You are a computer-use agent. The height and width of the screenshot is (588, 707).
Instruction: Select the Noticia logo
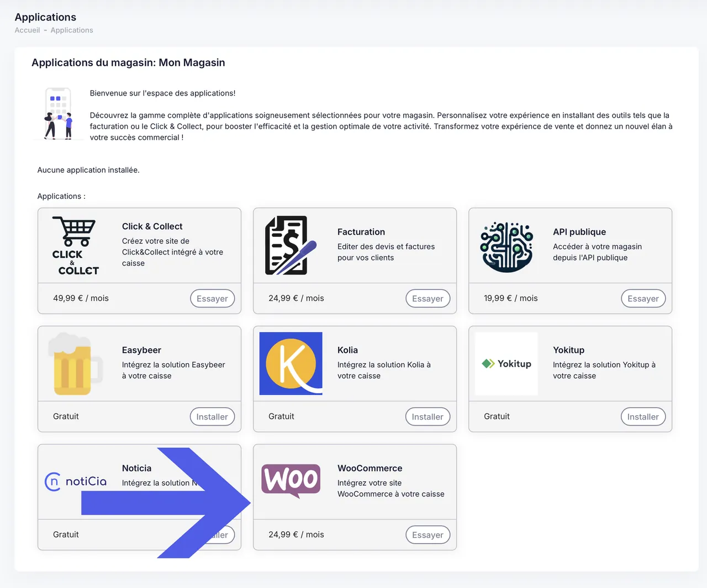pyautogui.click(x=76, y=482)
